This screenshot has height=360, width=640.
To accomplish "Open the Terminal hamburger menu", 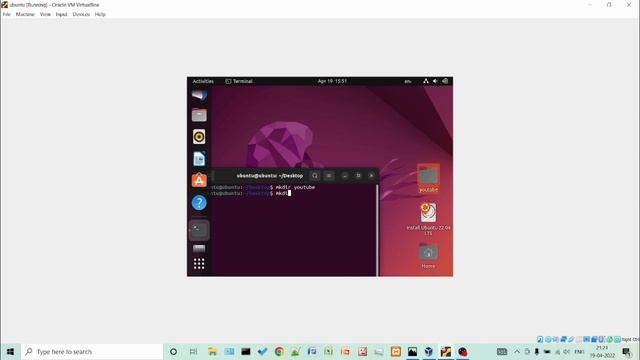I will pos(329,176).
